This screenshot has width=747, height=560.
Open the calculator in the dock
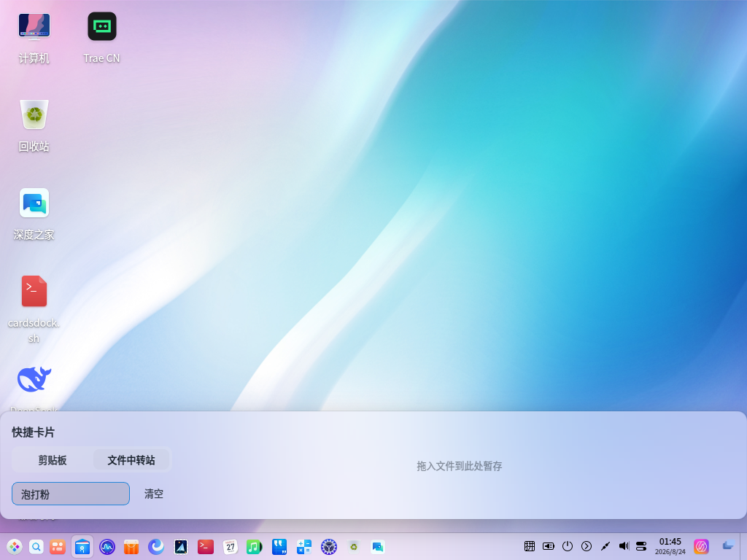[304, 547]
